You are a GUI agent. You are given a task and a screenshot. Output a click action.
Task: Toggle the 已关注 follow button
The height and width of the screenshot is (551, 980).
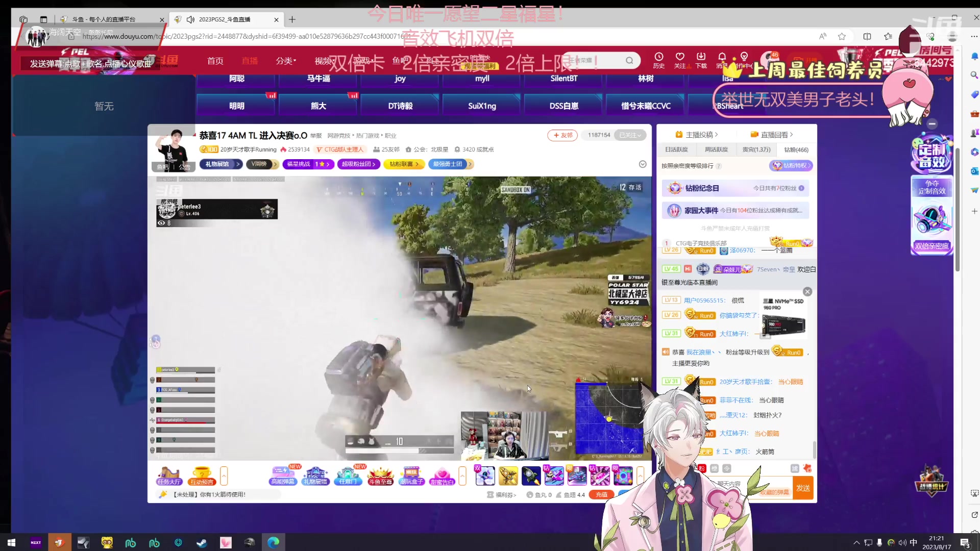(630, 135)
